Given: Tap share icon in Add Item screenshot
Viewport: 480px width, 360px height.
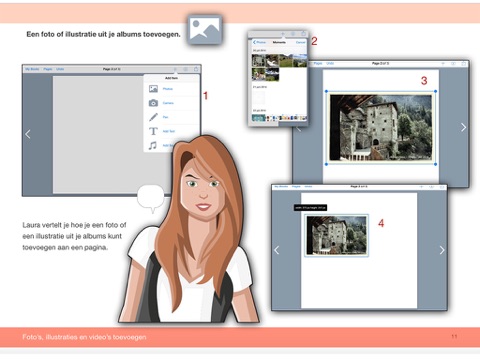Looking at the screenshot, I should 196,69.
